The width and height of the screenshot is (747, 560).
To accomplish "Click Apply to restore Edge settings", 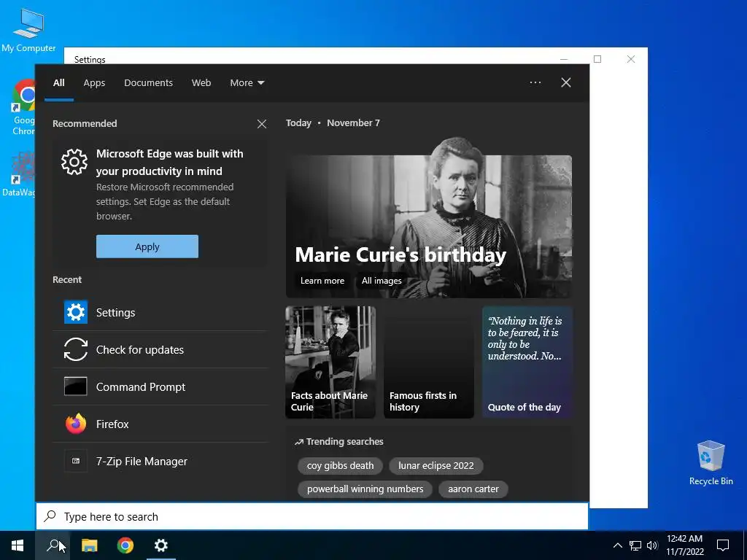I will click(147, 246).
